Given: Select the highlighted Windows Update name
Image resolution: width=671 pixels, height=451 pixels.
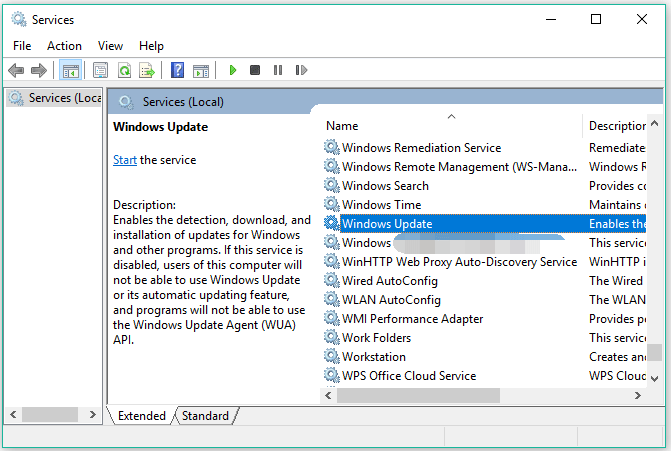Looking at the screenshot, I should pyautogui.click(x=387, y=224).
